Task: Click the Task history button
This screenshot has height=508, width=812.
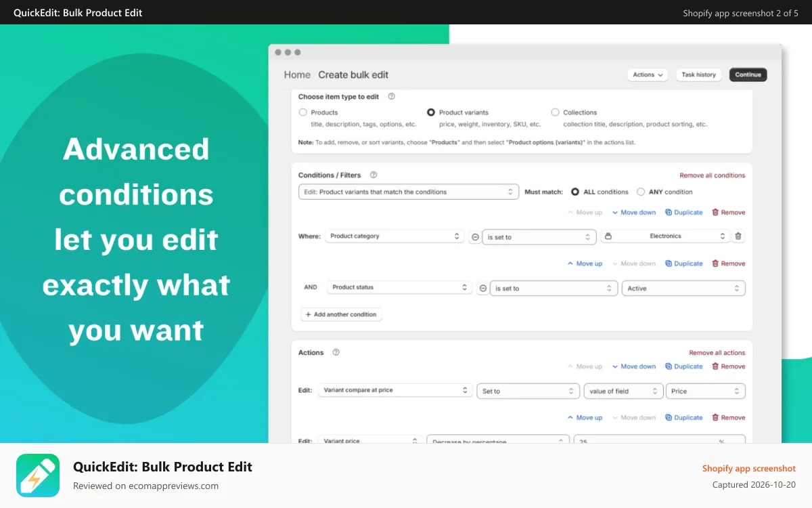Action: (698, 75)
